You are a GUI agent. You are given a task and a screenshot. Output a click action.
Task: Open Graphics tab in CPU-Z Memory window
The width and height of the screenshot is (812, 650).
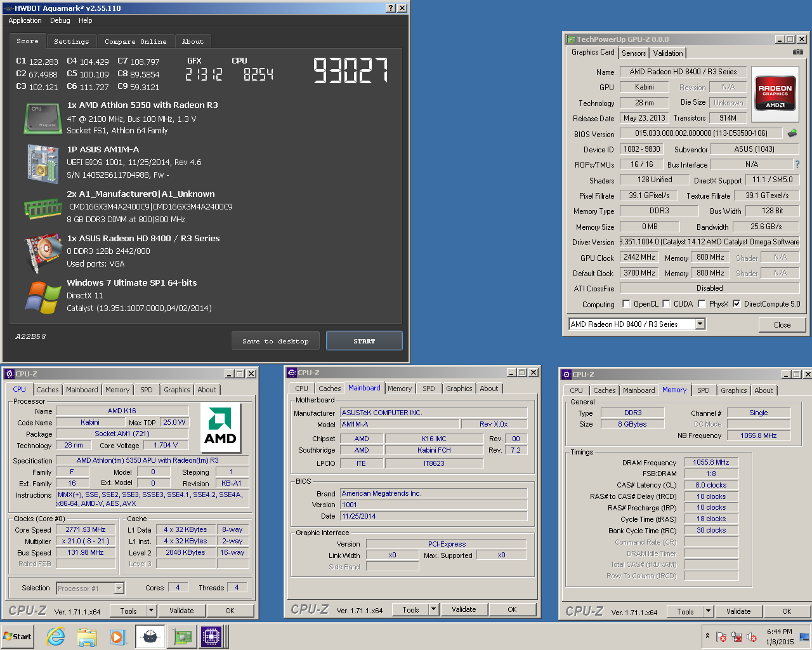pyautogui.click(x=734, y=390)
